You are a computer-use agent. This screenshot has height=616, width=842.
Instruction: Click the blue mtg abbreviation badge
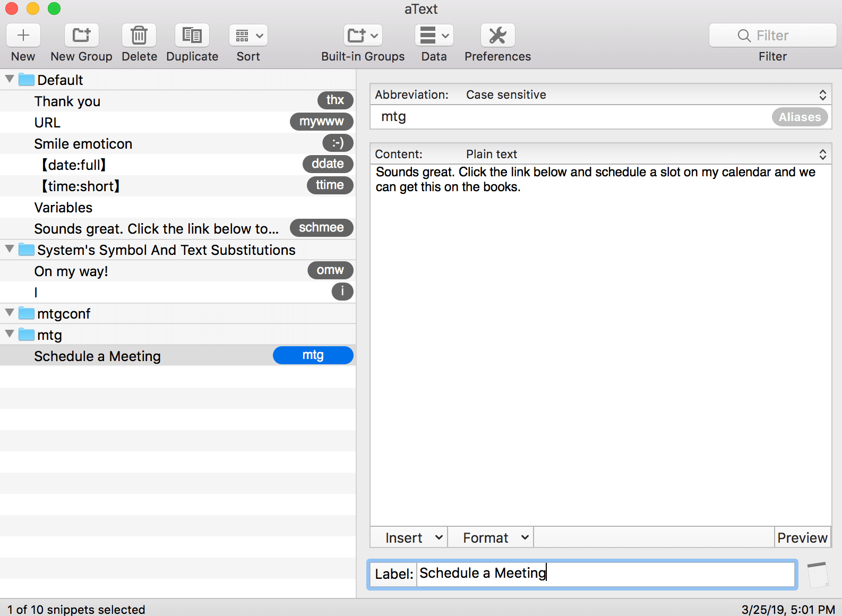(x=313, y=355)
